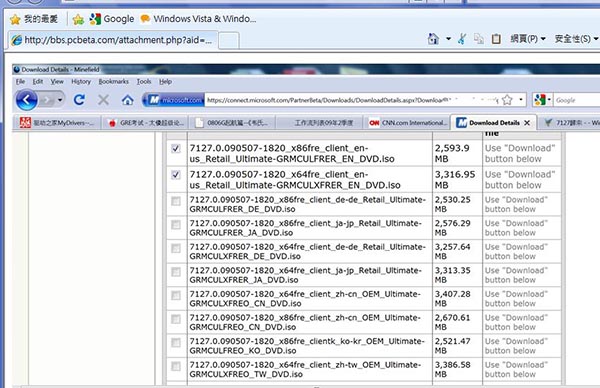Click the Reload page icon
This screenshot has width=600, height=388.
coord(79,100)
